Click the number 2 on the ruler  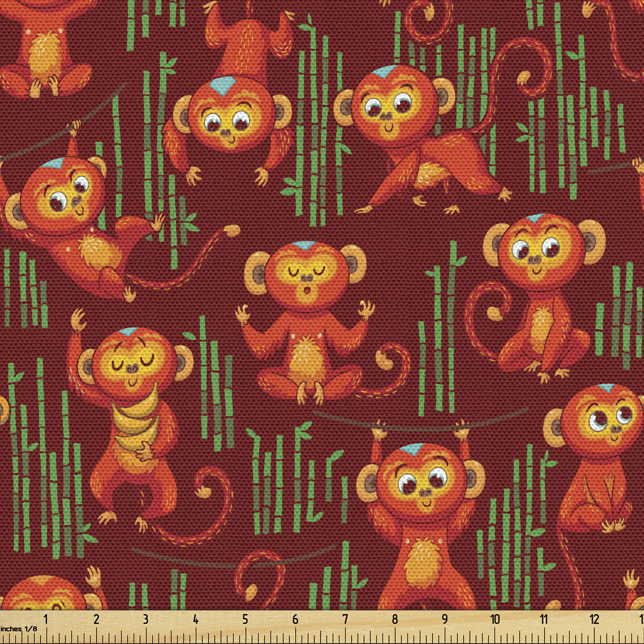point(96,619)
